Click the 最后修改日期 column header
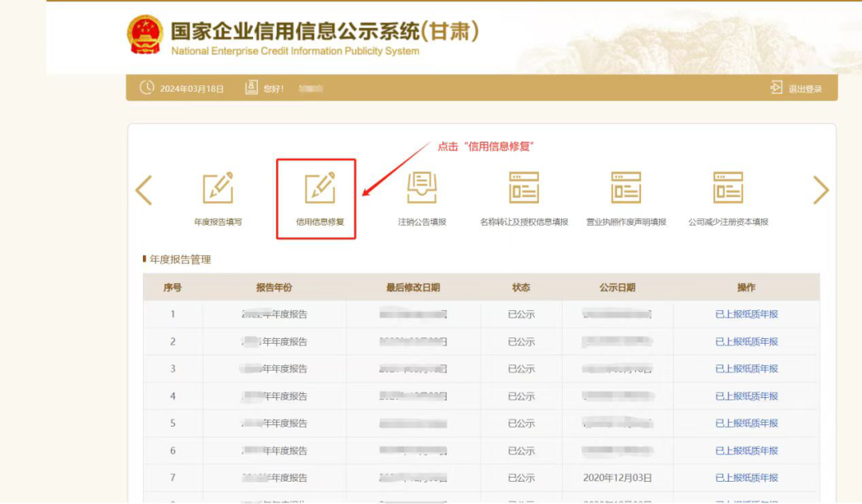 coord(413,287)
